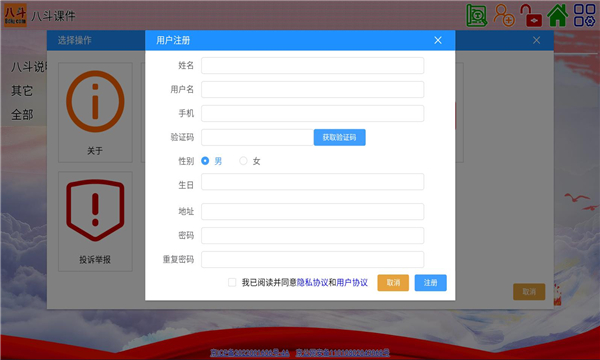Select 全部 in the left menu

(22, 114)
